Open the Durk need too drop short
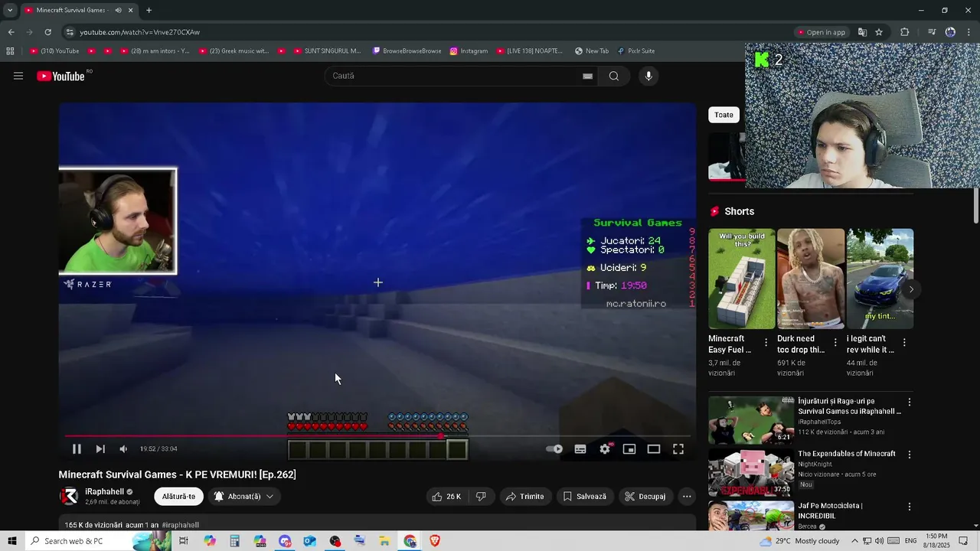The height and width of the screenshot is (551, 980). pos(811,279)
